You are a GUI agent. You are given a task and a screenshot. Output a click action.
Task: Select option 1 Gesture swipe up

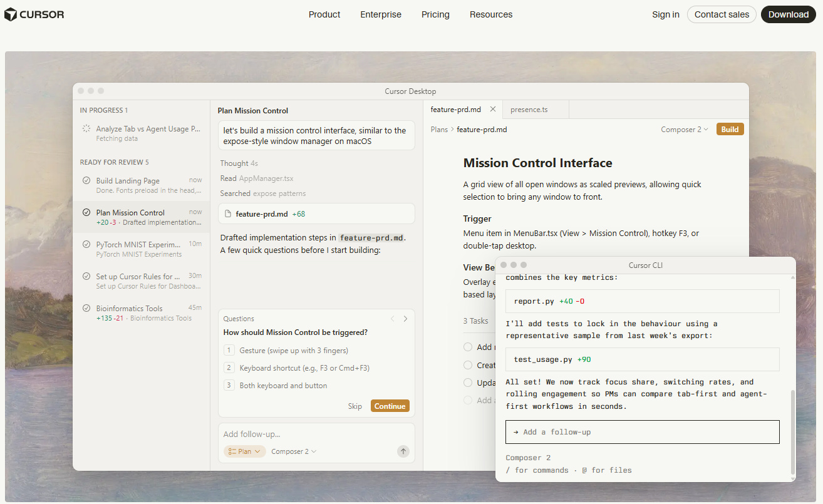286,351
